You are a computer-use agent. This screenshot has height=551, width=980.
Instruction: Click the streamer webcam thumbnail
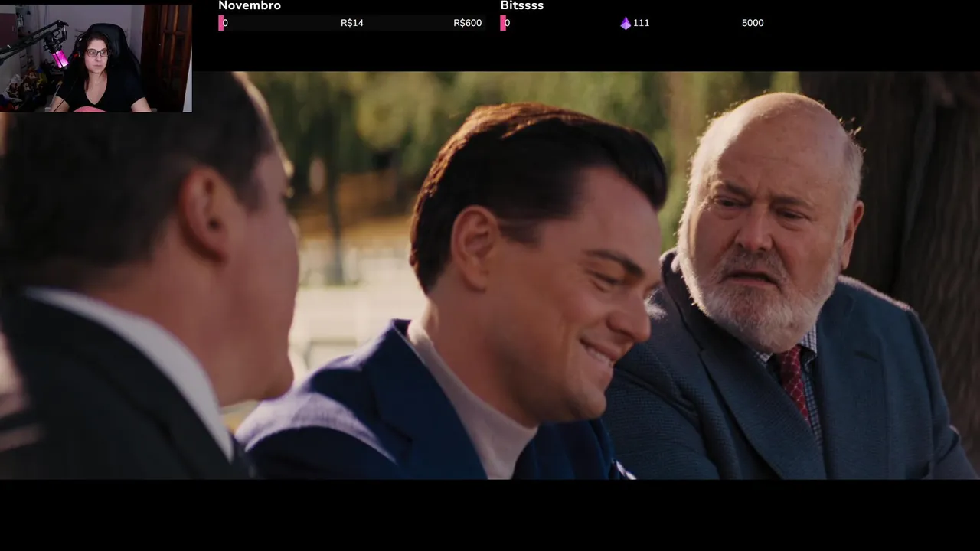(96, 57)
